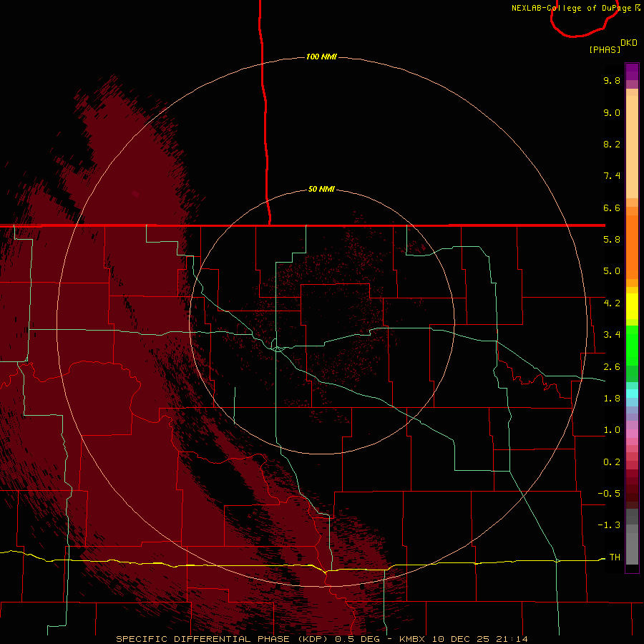Click the 6.6 color scale value
Screen dimensions: 644x644
tap(612, 208)
